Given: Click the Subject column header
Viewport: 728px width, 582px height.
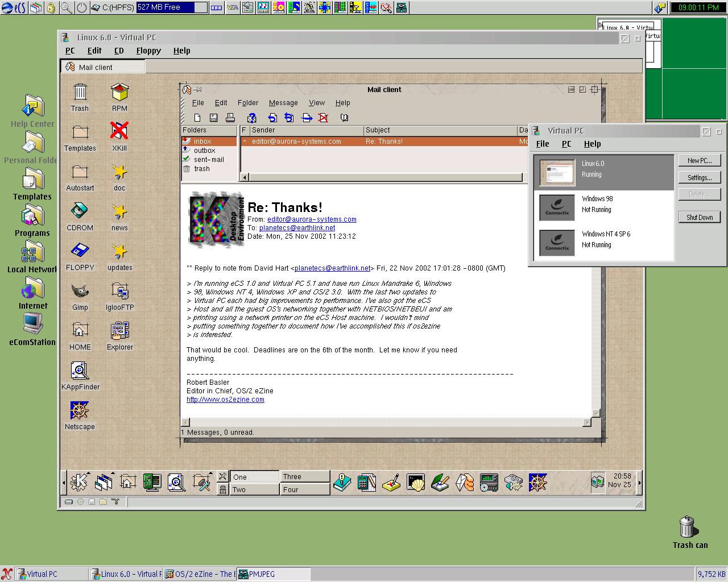Looking at the screenshot, I should pos(440,131).
